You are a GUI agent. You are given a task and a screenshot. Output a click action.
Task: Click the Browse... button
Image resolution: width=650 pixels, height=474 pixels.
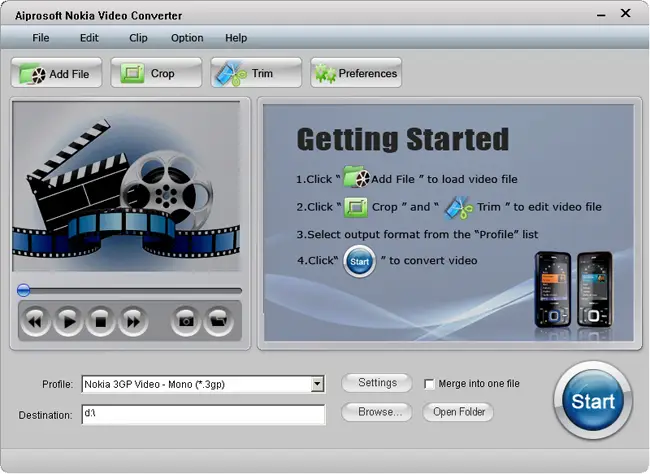point(377,412)
